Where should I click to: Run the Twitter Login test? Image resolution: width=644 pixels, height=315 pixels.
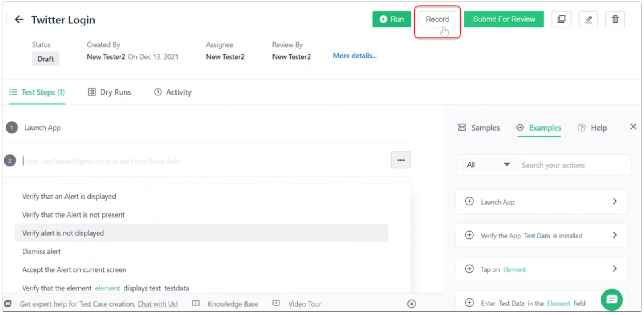[x=392, y=19]
